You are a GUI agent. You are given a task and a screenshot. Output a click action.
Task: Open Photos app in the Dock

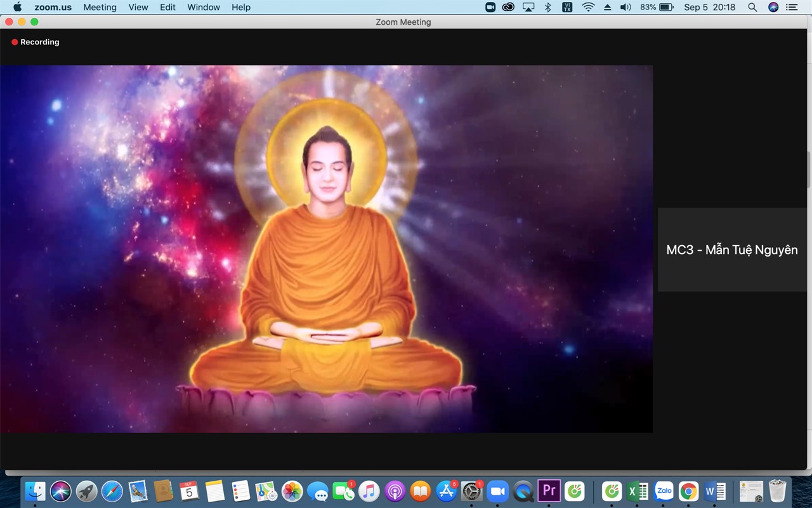[x=292, y=491]
